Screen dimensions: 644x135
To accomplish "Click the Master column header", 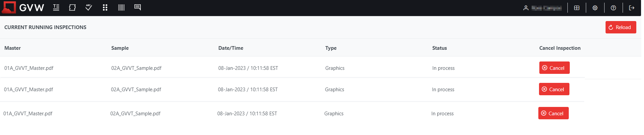I will click(13, 48).
